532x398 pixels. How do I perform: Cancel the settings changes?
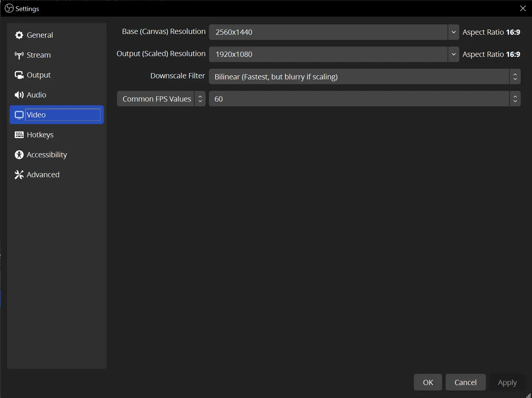[465, 382]
